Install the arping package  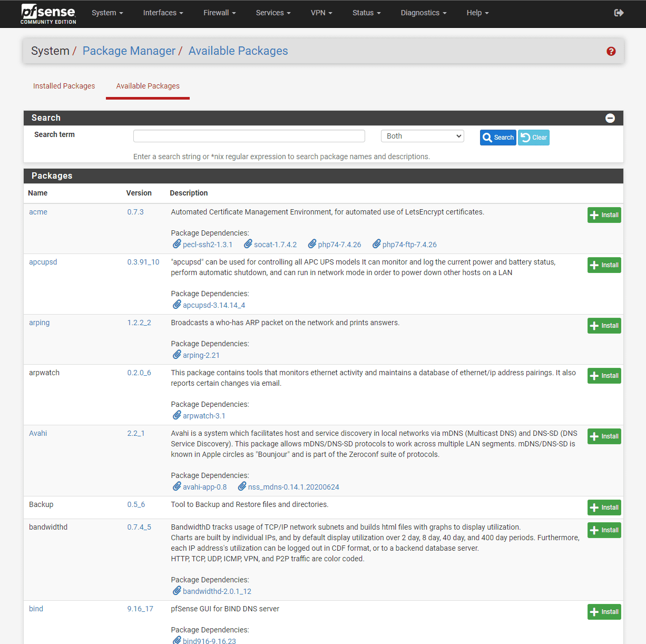point(604,326)
